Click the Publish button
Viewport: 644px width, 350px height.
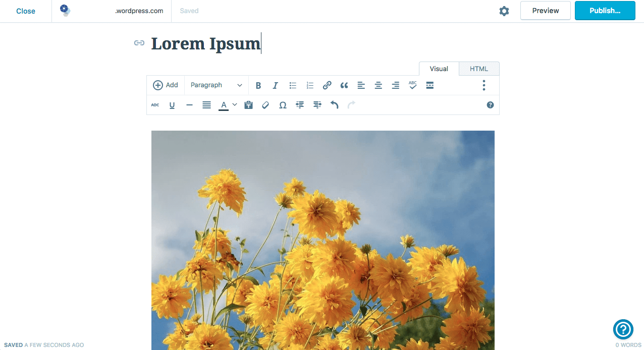(605, 11)
